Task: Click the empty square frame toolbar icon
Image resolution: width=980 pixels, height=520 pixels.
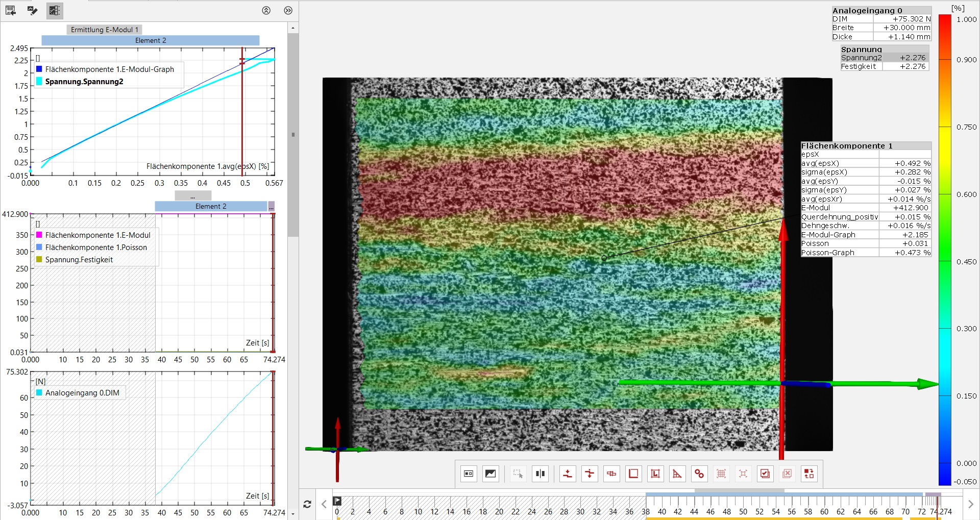Action: click(x=633, y=474)
